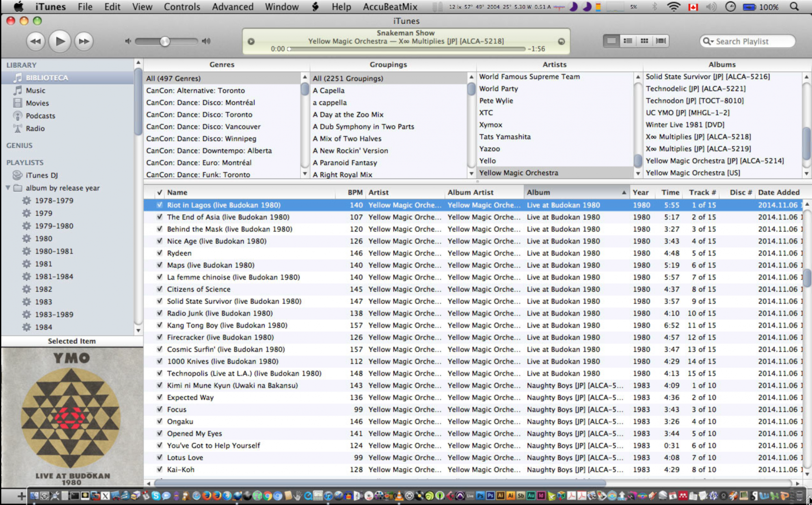Open the View menu
The width and height of the screenshot is (812, 505).
(142, 7)
